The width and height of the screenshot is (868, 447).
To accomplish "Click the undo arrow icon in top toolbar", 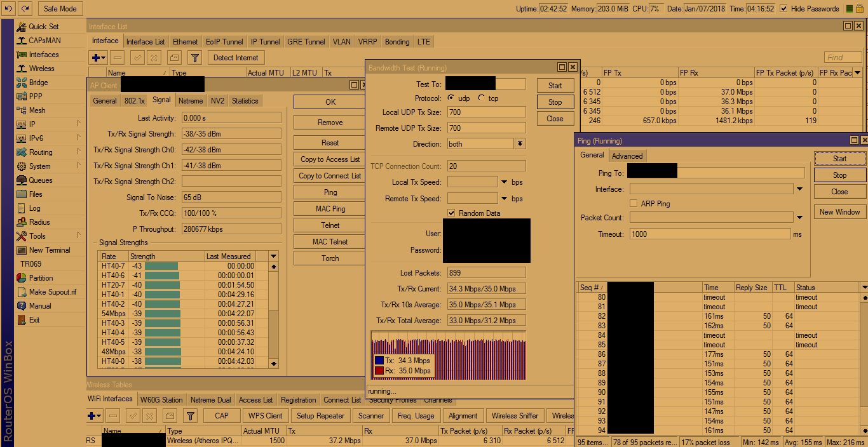I will (8, 8).
